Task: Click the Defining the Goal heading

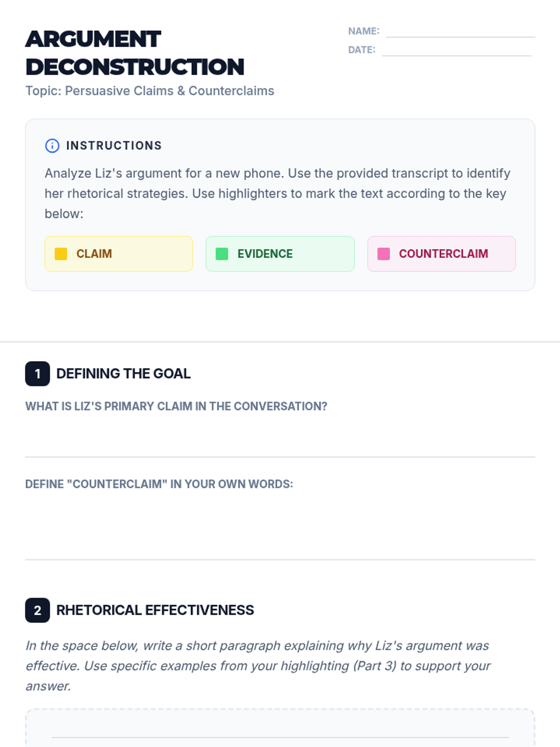Action: [123, 373]
